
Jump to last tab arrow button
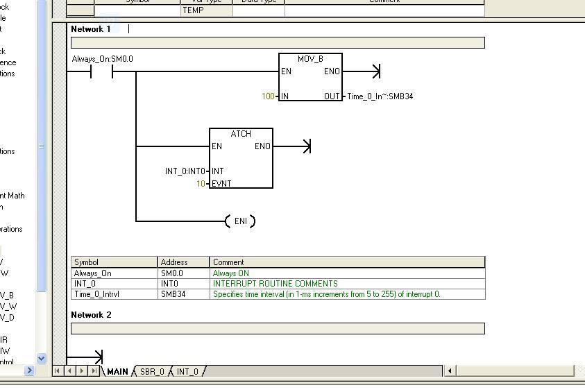click(94, 371)
